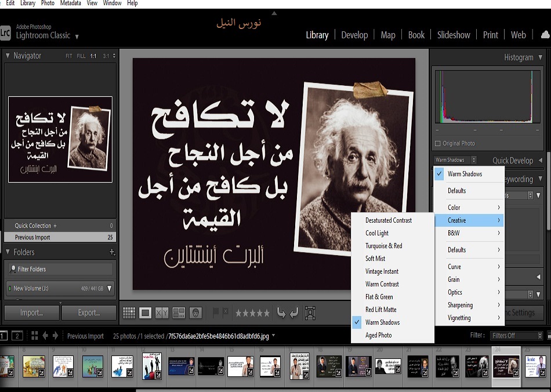Viewport: 551px width, 392px height.
Task: Add a new folder with plus icon
Action: click(112, 252)
